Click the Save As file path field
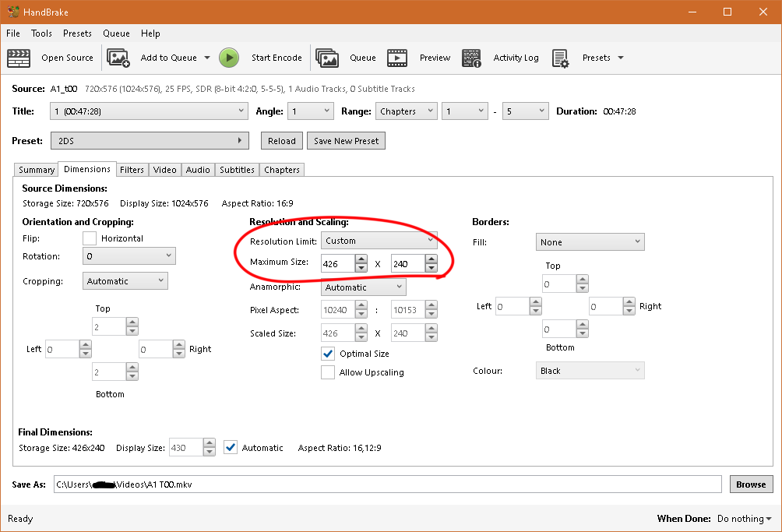The height and width of the screenshot is (532, 782). (388, 484)
